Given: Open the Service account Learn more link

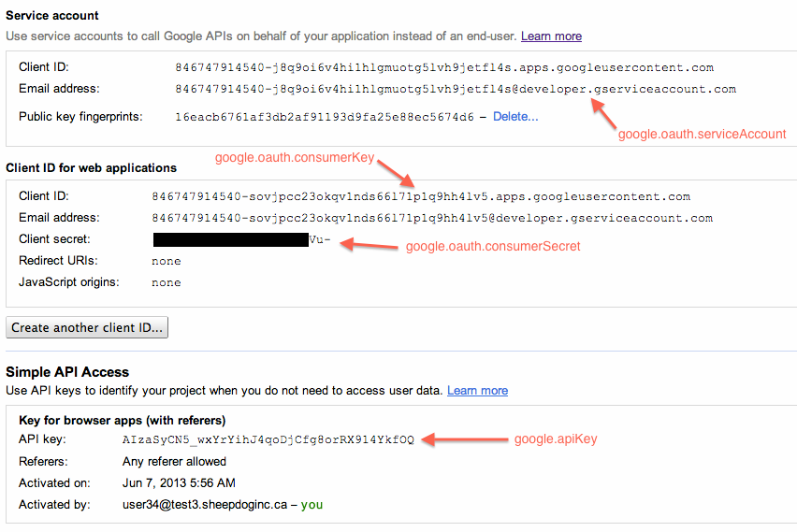Looking at the screenshot, I should 551,36.
